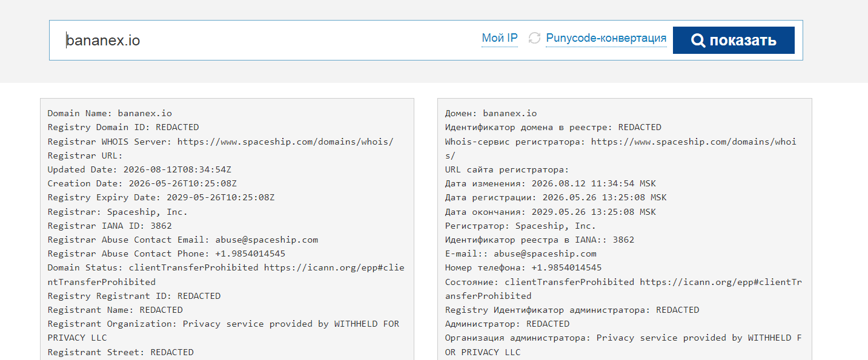Click the показать search button
Screen dimensions: 868x360
[x=734, y=40]
